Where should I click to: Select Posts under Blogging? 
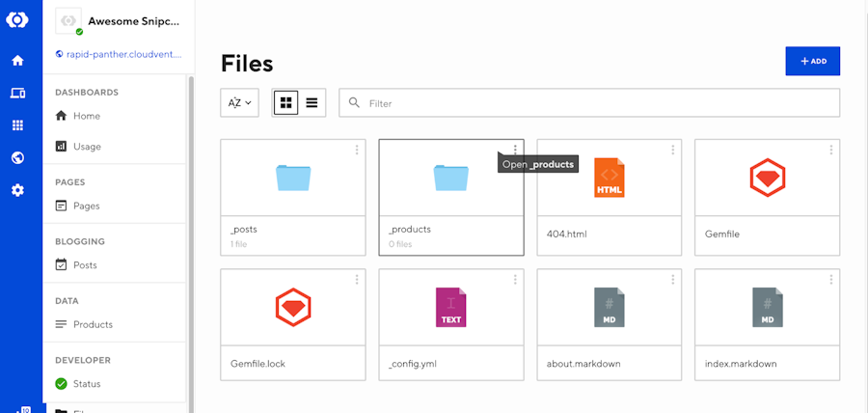pyautogui.click(x=85, y=265)
